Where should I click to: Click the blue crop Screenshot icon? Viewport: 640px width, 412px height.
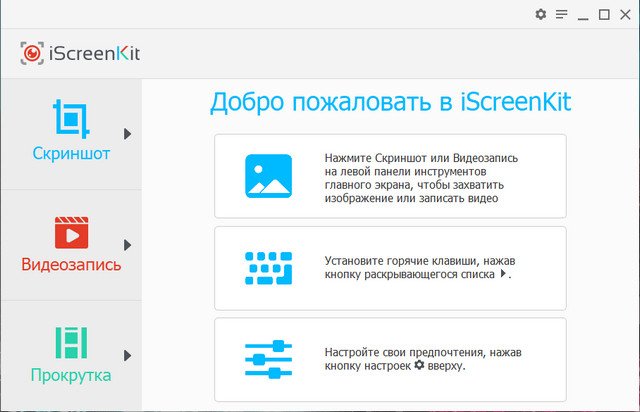[x=71, y=119]
